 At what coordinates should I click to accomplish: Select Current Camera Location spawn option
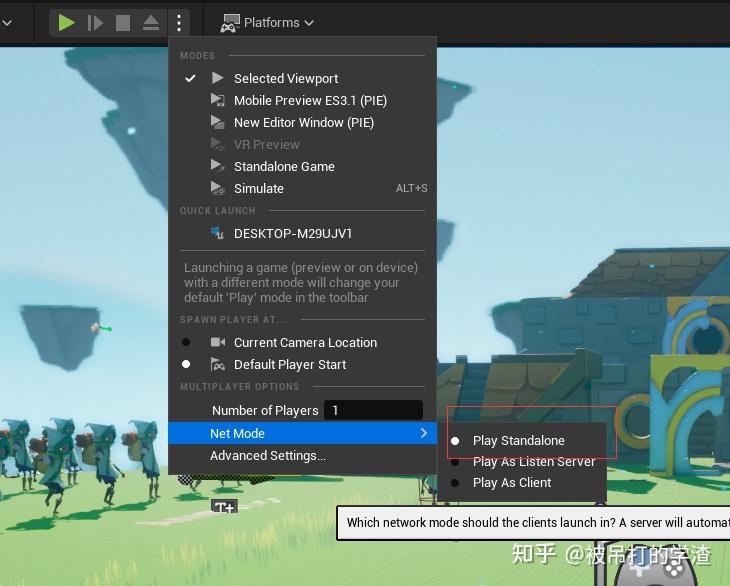click(303, 343)
